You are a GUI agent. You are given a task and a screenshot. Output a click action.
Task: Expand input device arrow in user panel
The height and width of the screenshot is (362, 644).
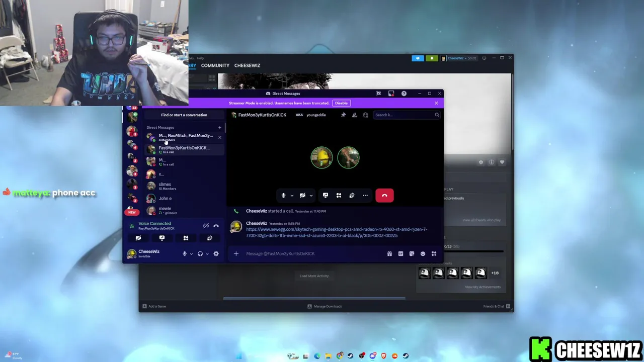(191, 254)
